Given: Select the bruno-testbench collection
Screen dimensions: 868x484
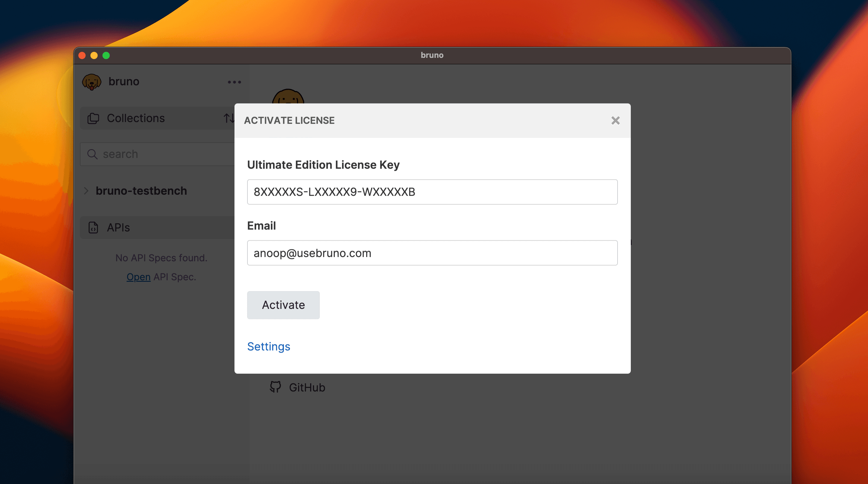Looking at the screenshot, I should click(141, 191).
